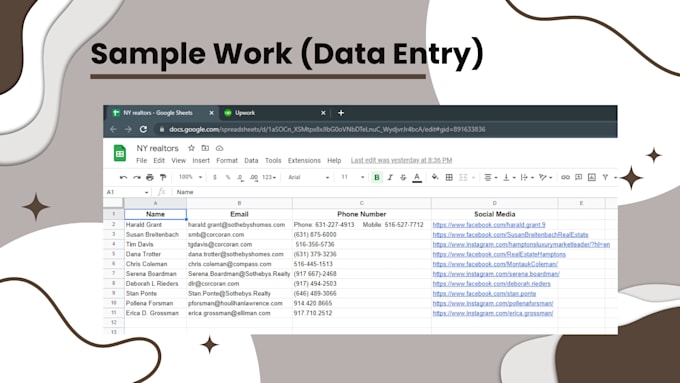Increase decimal places
The image size is (680, 383).
click(254, 177)
